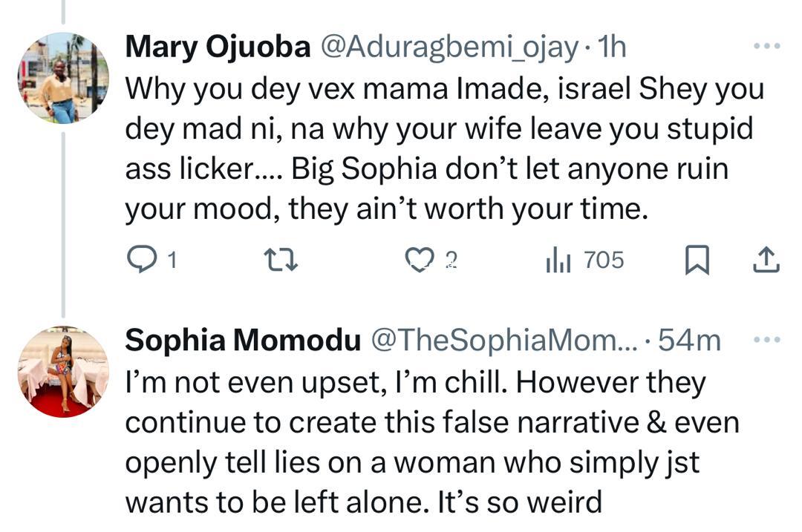802x532 pixels.
Task: Bookmark Mary Ojuoba's tweet
Action: tap(696, 260)
